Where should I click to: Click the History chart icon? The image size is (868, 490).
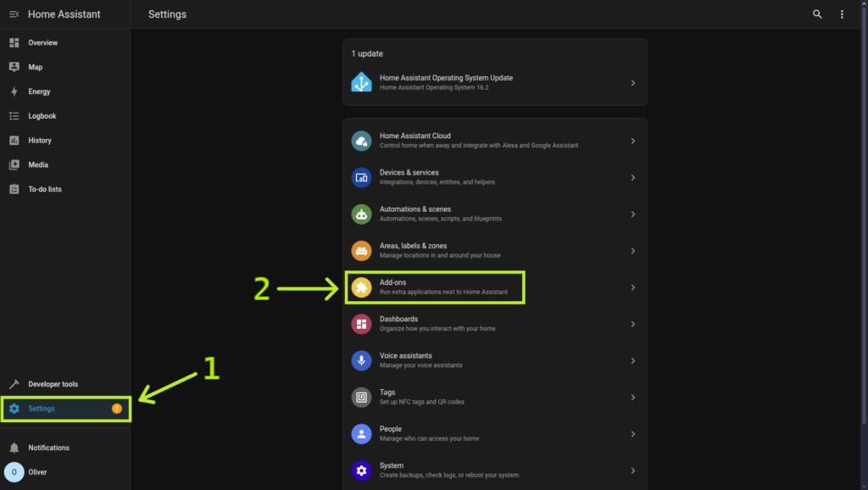14,140
